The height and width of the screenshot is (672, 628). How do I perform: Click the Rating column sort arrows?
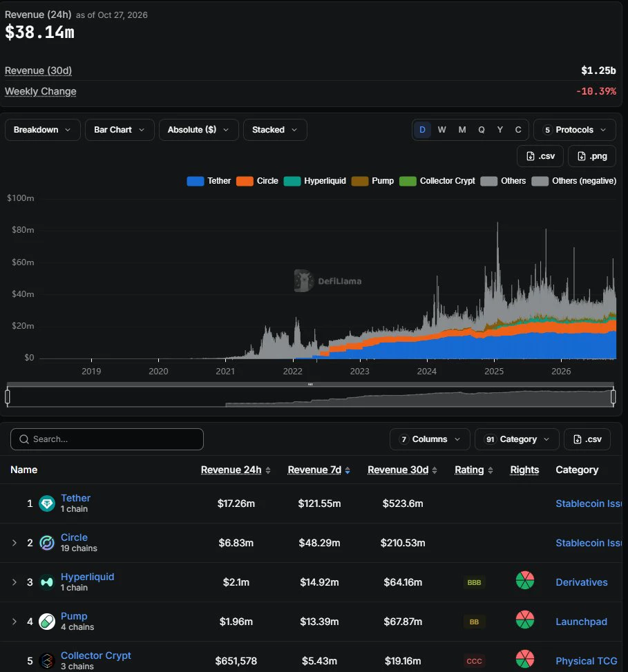point(491,470)
